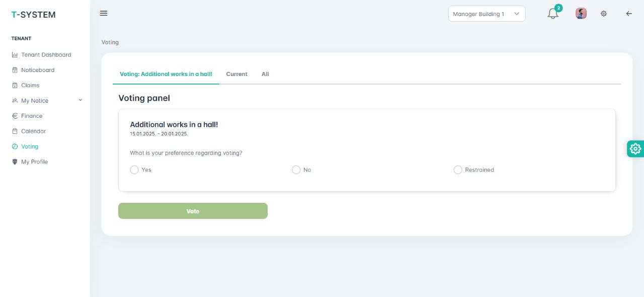The width and height of the screenshot is (644, 297).
Task: Collapse the panel with the back arrow
Action: tap(628, 14)
